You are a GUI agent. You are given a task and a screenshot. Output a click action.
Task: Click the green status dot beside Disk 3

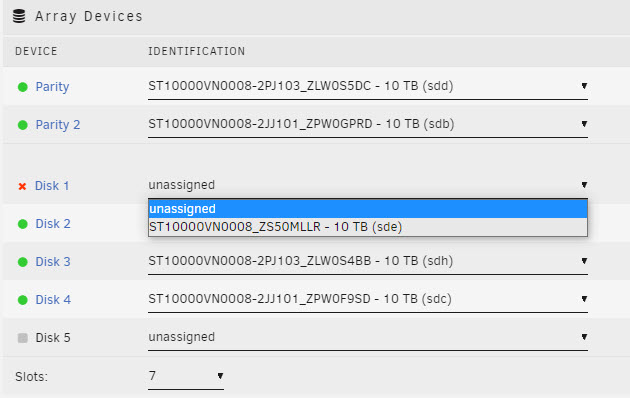click(x=22, y=262)
